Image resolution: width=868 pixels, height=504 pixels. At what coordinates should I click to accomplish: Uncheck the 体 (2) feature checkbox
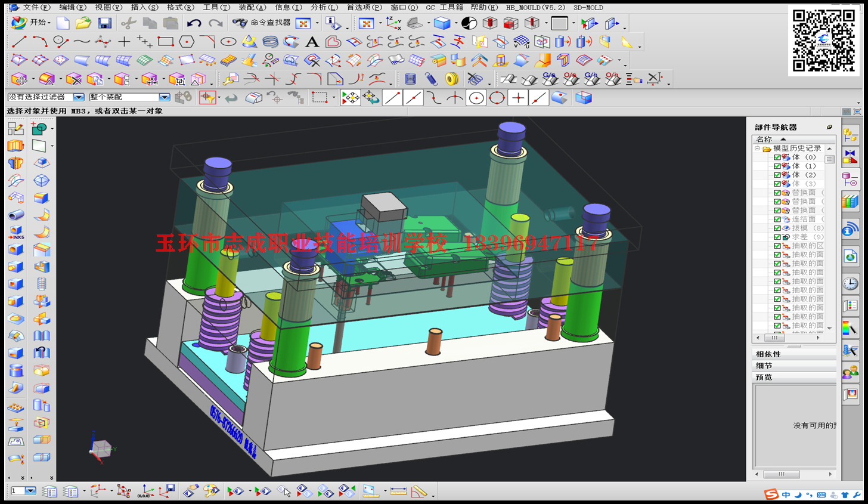tap(777, 175)
